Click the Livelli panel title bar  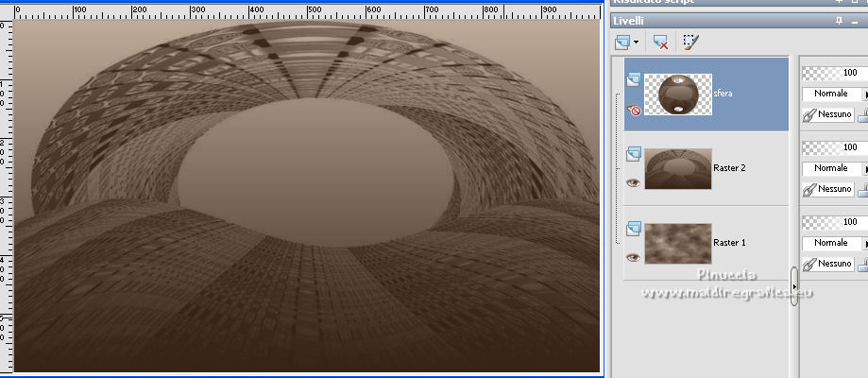coord(737,21)
